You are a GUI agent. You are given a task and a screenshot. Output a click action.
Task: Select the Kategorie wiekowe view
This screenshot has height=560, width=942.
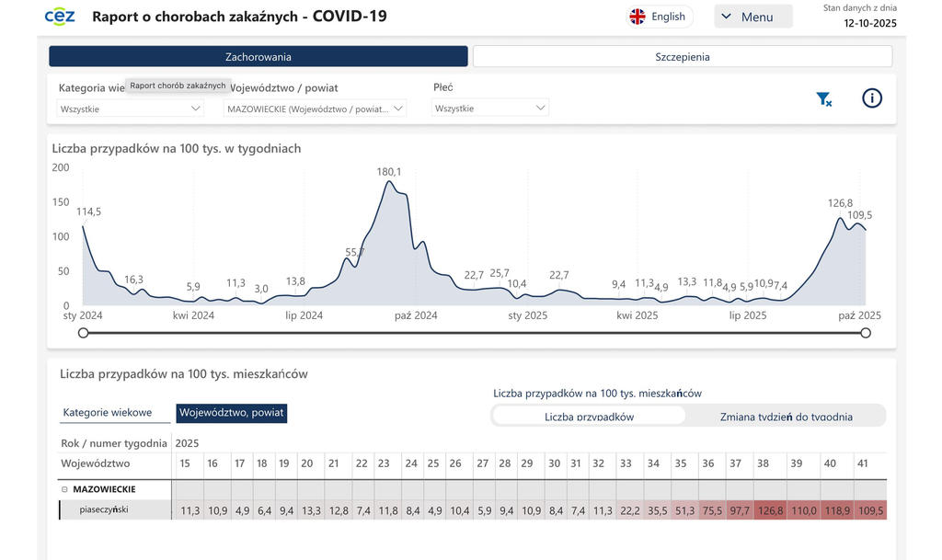pyautogui.click(x=108, y=413)
